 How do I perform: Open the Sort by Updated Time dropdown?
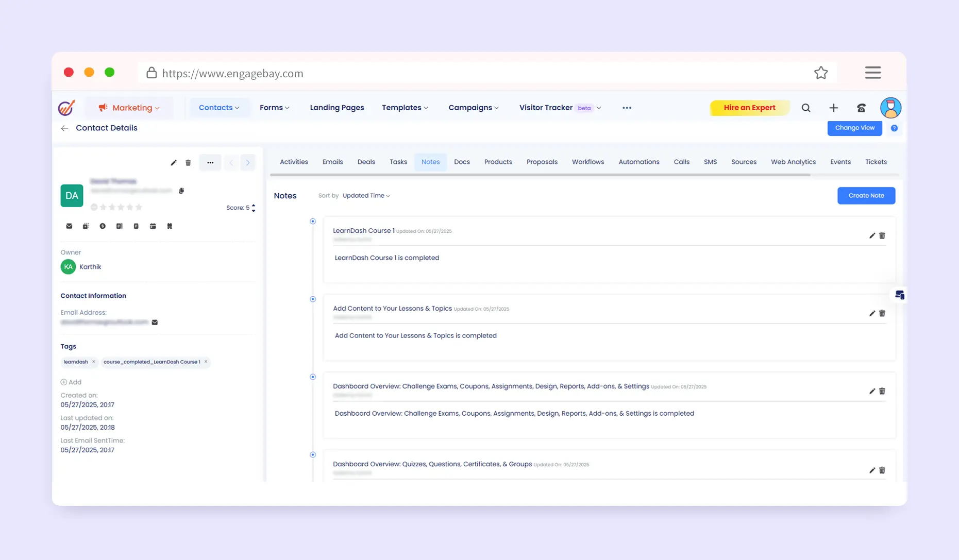366,196
